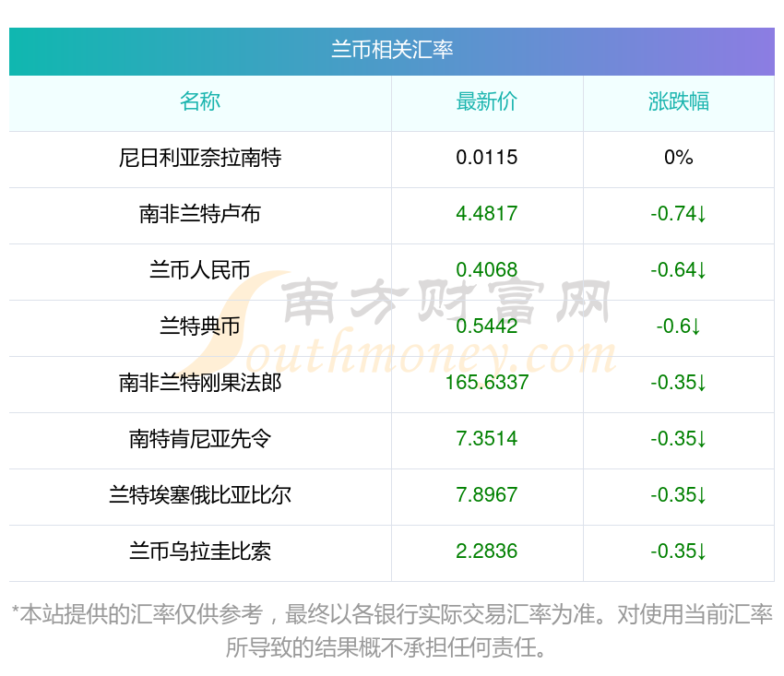Click the -0.64↓ change value
This screenshot has height=676, width=784.
tap(679, 270)
